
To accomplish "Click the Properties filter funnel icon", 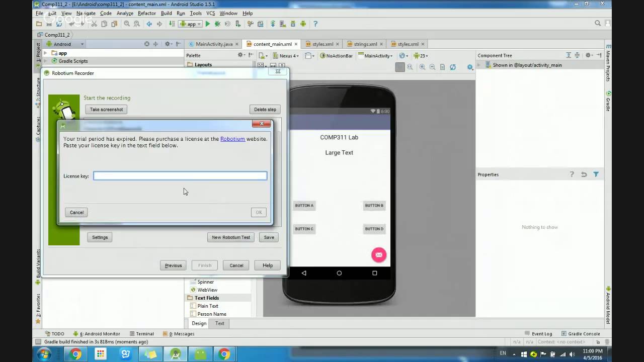I will pos(596,174).
